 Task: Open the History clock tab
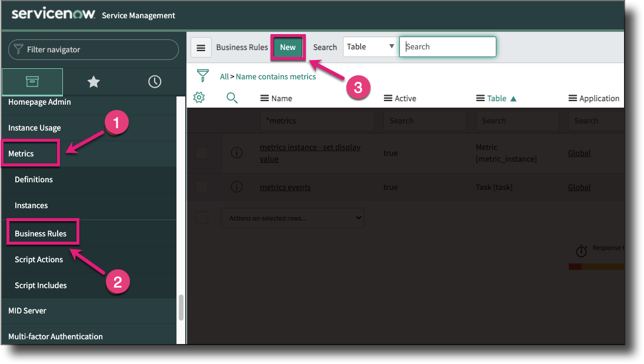coord(155,82)
